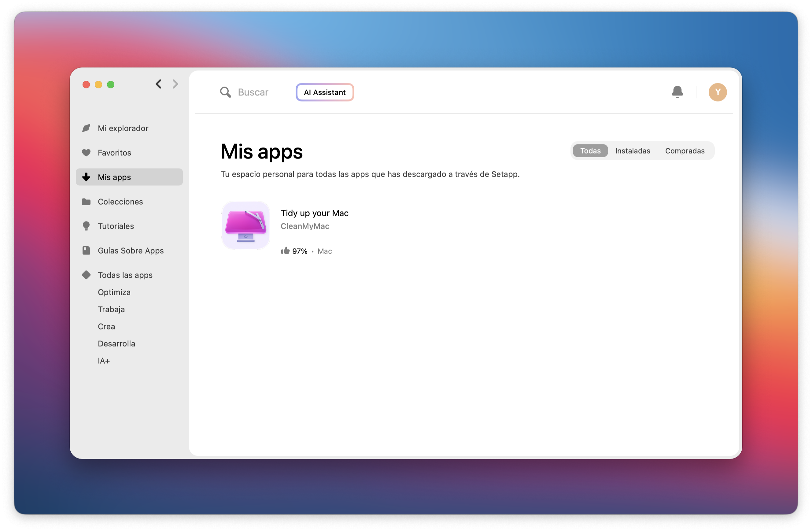Select the Crea category
812x531 pixels.
point(106,327)
